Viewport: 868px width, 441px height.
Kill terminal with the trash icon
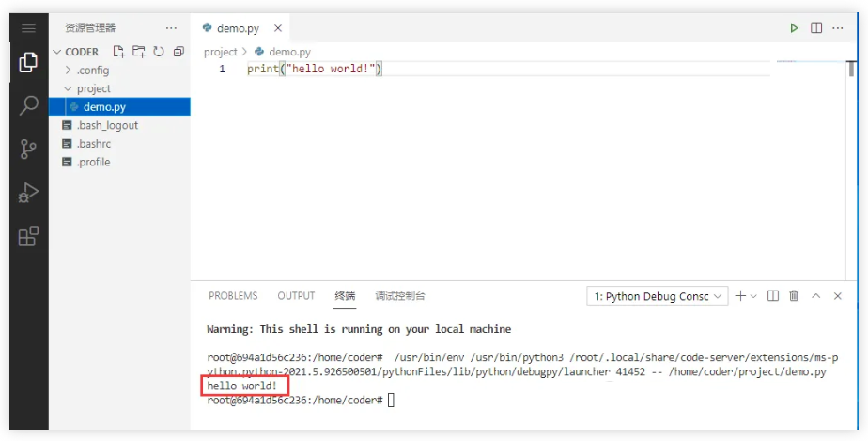794,296
